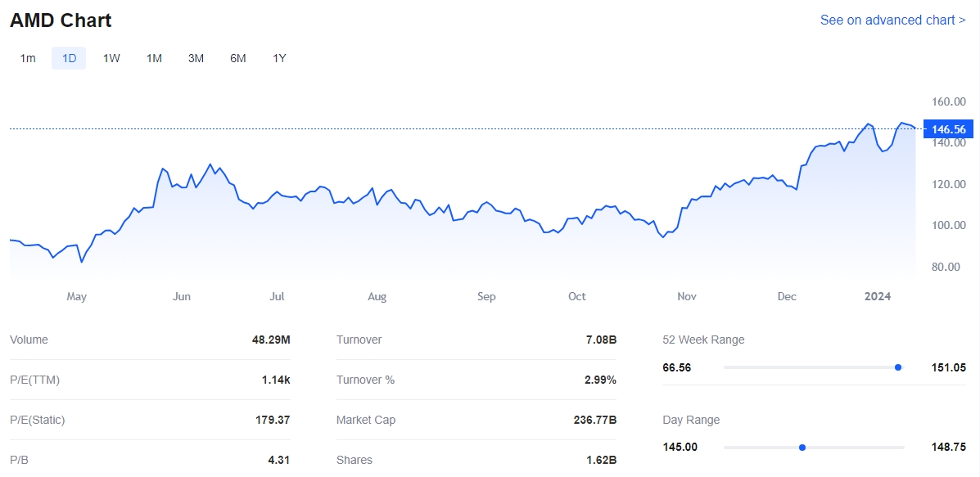Switch chart to 1Y interval
The image size is (980, 477).
(279, 58)
